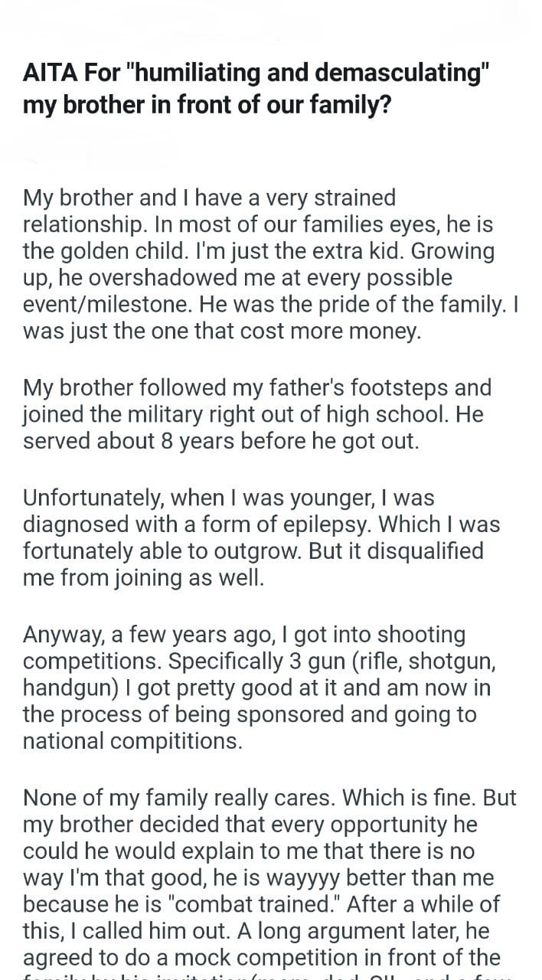Click the paragraph beginning "Unfortunately, when I was younger"
Viewport: 542px width, 980px height.
[x=262, y=538]
